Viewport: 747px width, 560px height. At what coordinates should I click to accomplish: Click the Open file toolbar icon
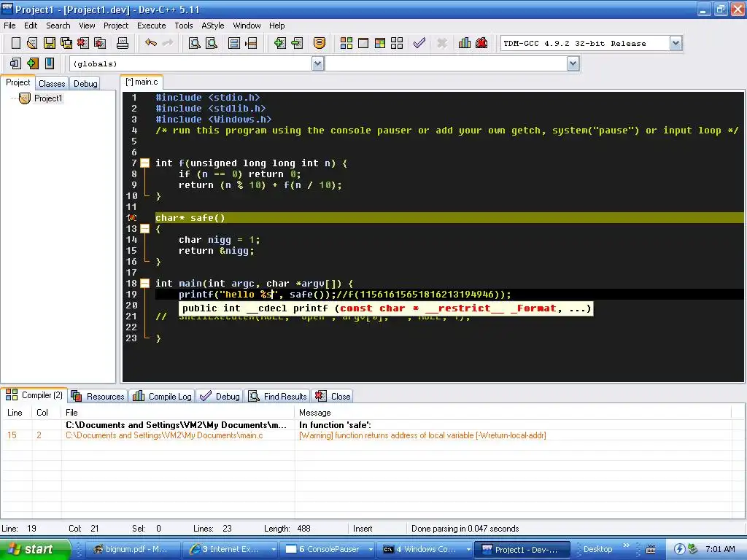[32, 43]
